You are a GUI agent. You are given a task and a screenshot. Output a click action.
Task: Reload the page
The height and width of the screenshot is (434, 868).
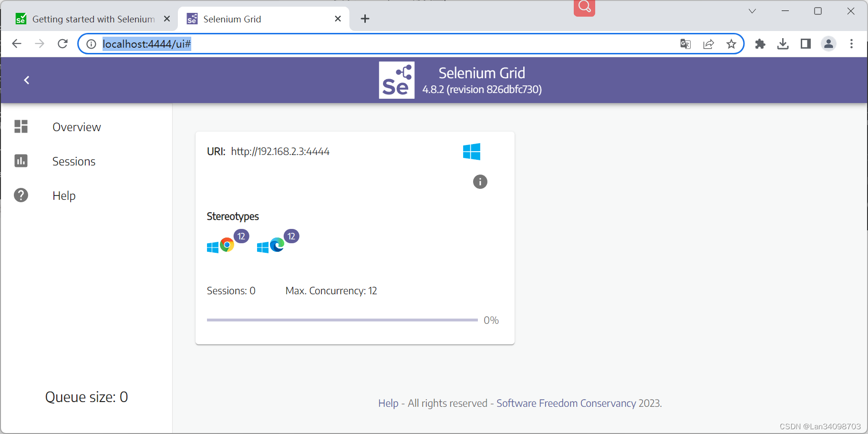pyautogui.click(x=62, y=44)
